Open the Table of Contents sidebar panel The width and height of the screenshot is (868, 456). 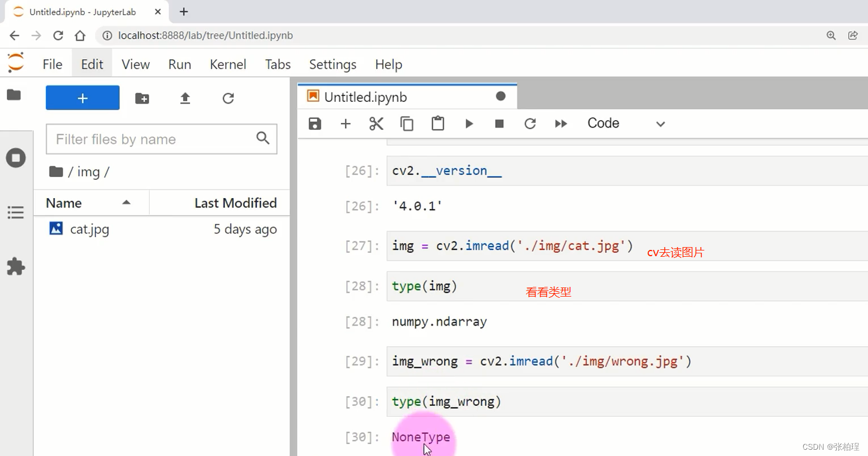coord(15,213)
